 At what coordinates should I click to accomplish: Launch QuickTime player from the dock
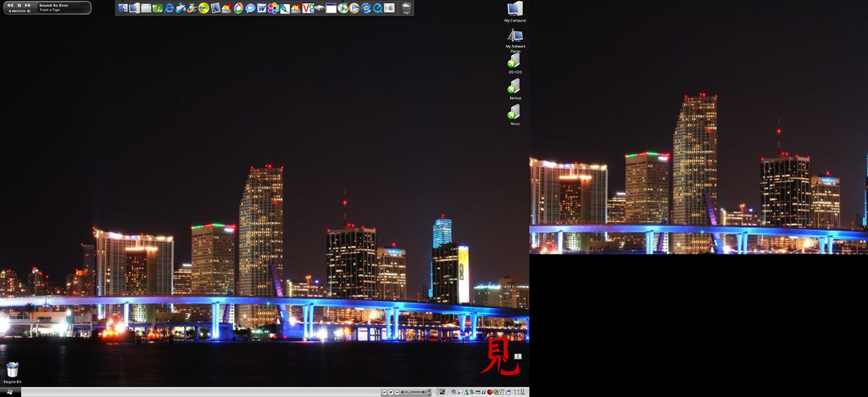377,8
